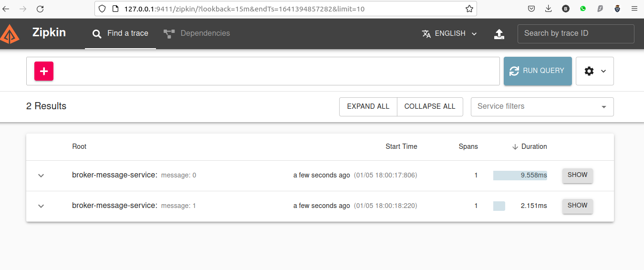The height and width of the screenshot is (270, 644).
Task: Click the 2 Results text
Action: click(x=46, y=106)
